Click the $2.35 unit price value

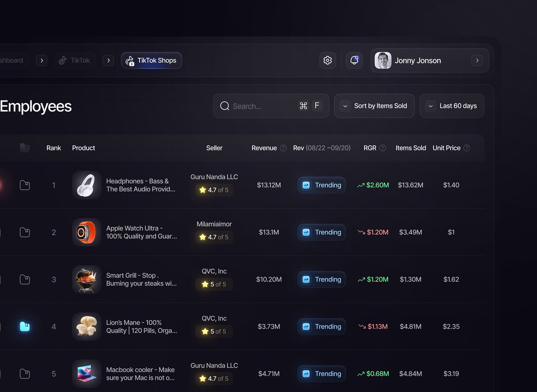pyautogui.click(x=451, y=327)
